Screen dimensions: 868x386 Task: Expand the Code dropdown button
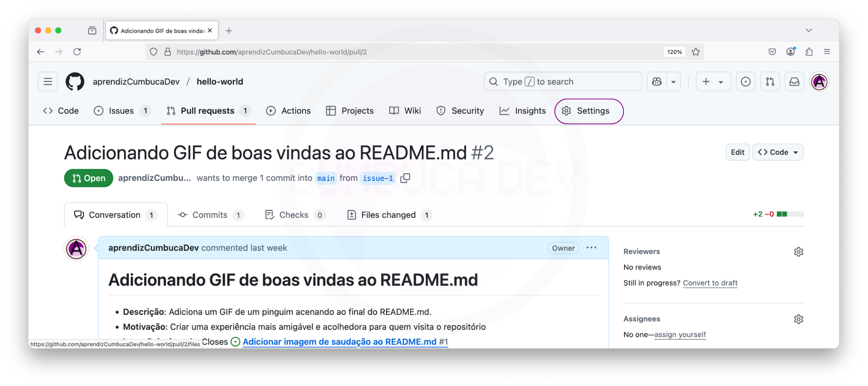click(x=778, y=152)
